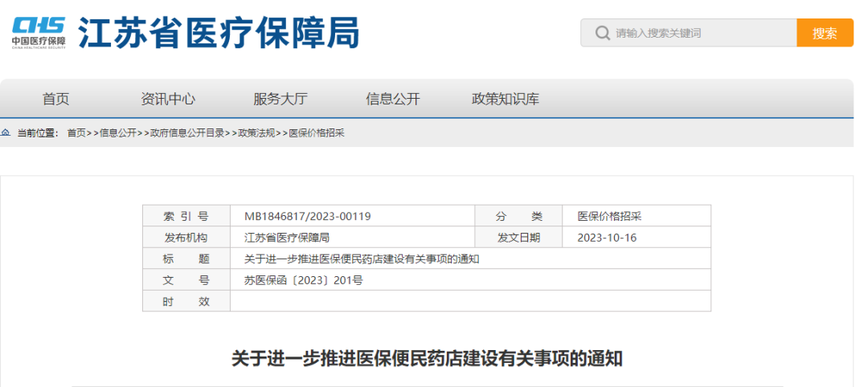Open the 首页 navigation menu item
Image resolution: width=868 pixels, height=387 pixels.
(x=56, y=100)
